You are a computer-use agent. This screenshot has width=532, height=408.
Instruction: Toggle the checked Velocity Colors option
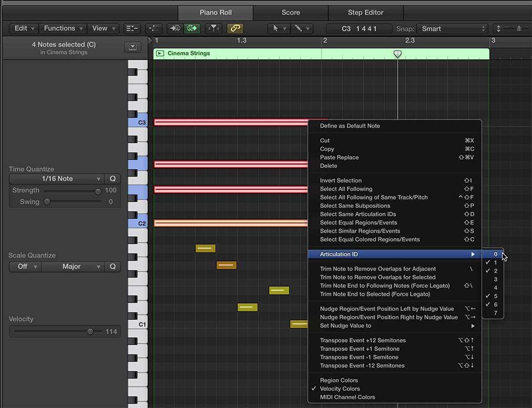[395, 389]
